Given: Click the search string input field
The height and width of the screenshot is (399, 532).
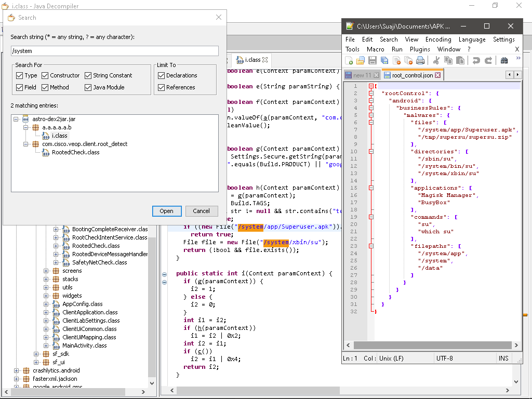Looking at the screenshot, I should 115,51.
